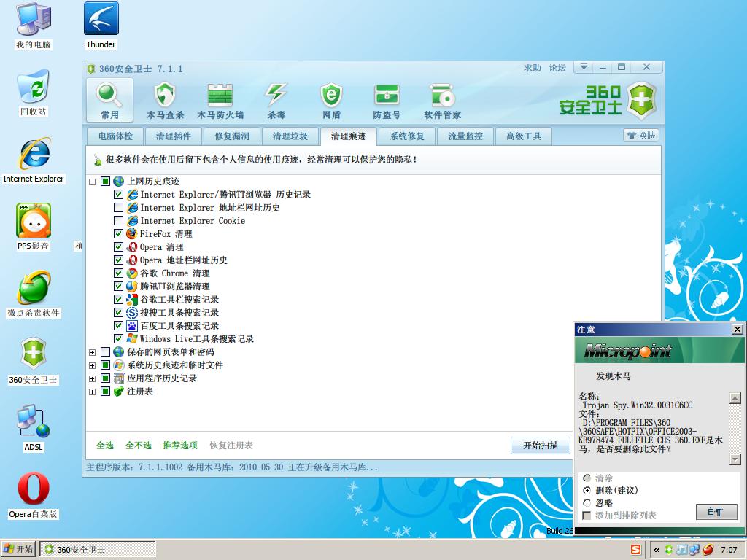This screenshot has width=747, height=560.
Task: Confirm the Micropoint trojan alert dialog
Action: pos(716,512)
